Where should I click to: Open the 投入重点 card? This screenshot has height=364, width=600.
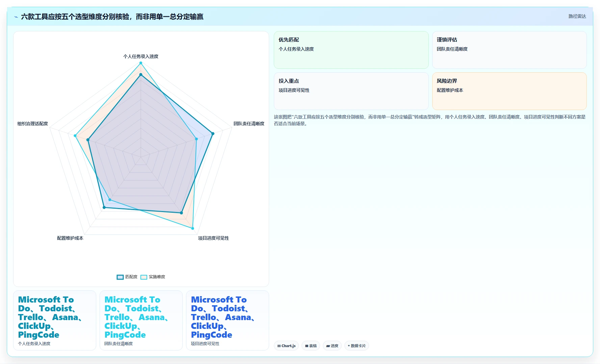pyautogui.click(x=351, y=91)
